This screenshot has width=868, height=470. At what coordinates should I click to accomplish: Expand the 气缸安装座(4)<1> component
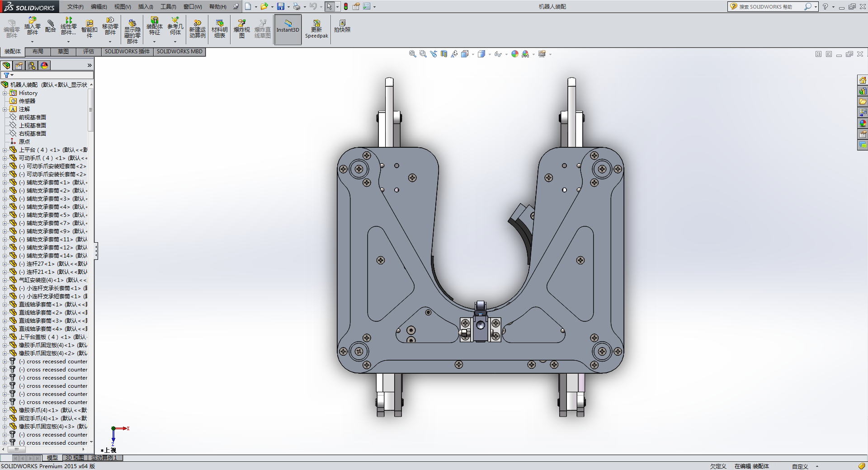tap(5, 280)
